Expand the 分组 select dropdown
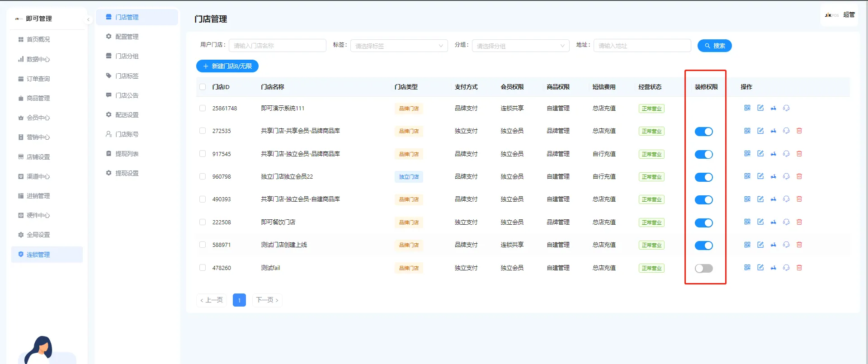This screenshot has width=868, height=364. click(x=520, y=46)
